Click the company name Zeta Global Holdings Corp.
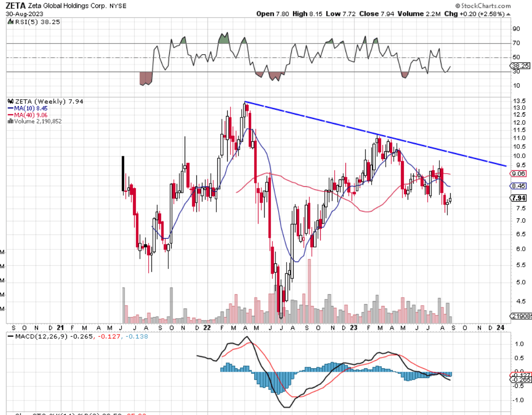The height and width of the screenshot is (415, 532). click(67, 6)
